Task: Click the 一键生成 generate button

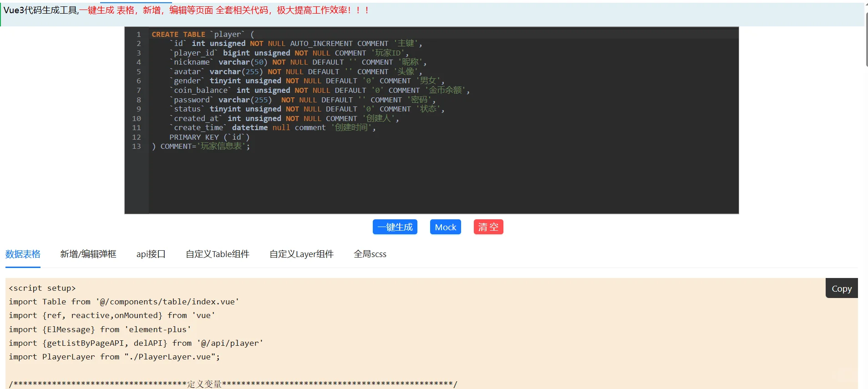Action: point(395,227)
